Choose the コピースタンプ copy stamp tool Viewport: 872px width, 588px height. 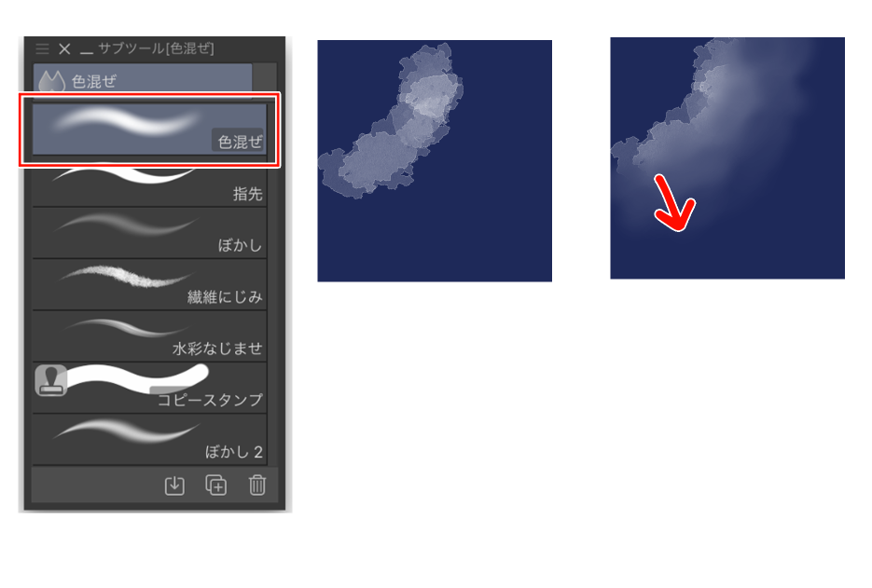point(149,388)
